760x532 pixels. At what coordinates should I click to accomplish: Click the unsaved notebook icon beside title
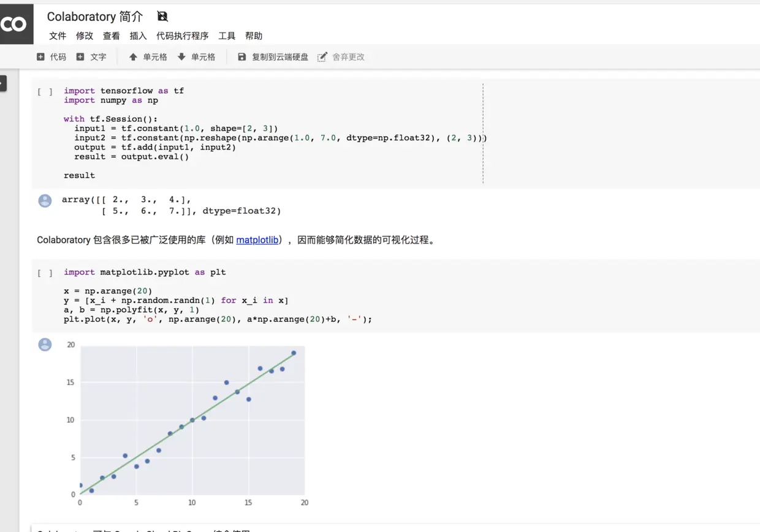(x=162, y=17)
